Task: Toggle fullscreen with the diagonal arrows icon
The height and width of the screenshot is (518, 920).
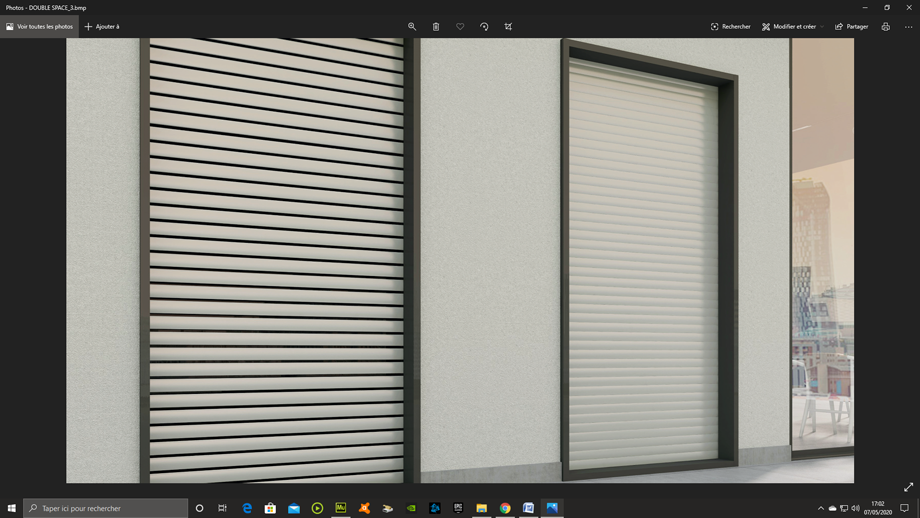Action: [x=908, y=487]
